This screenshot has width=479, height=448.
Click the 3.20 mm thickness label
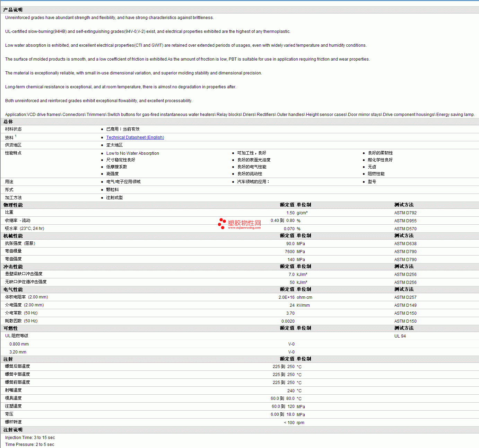(18, 352)
